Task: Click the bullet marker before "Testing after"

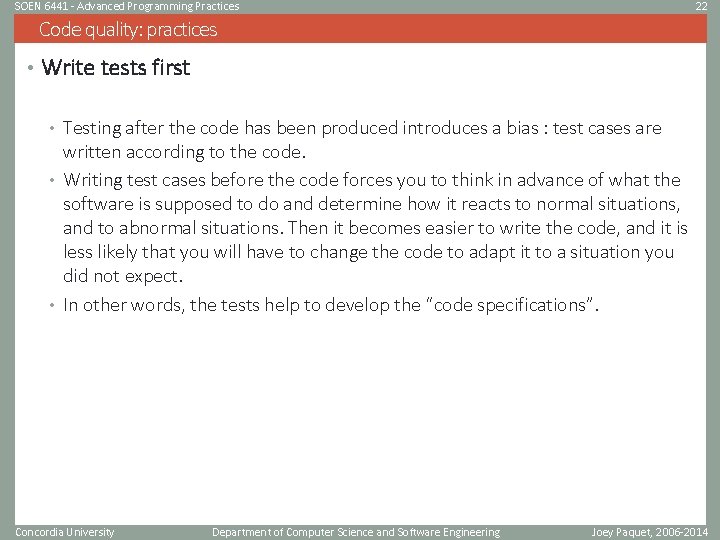Action: pyautogui.click(x=54, y=129)
